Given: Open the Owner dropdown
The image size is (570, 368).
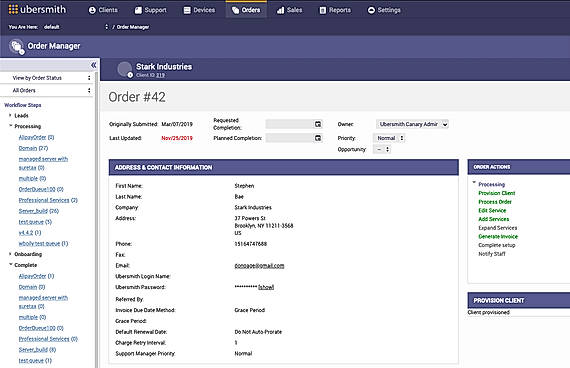Looking at the screenshot, I should (x=412, y=124).
